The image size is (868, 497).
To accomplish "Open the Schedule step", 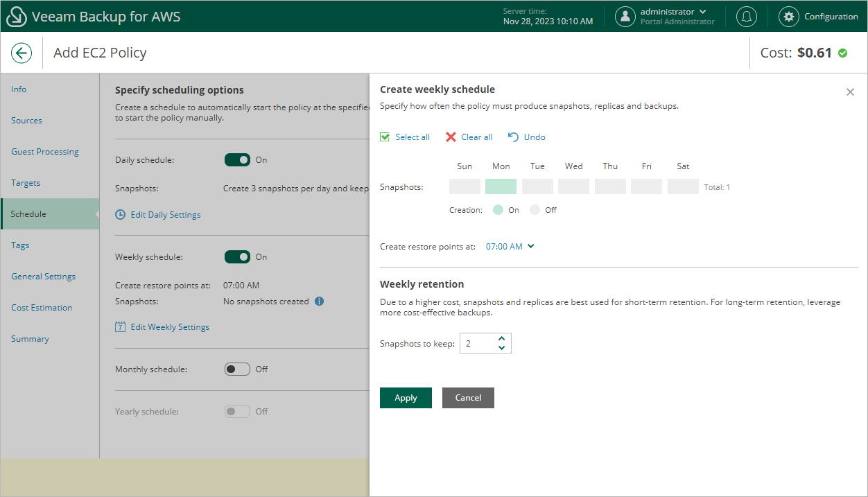I will 50,214.
